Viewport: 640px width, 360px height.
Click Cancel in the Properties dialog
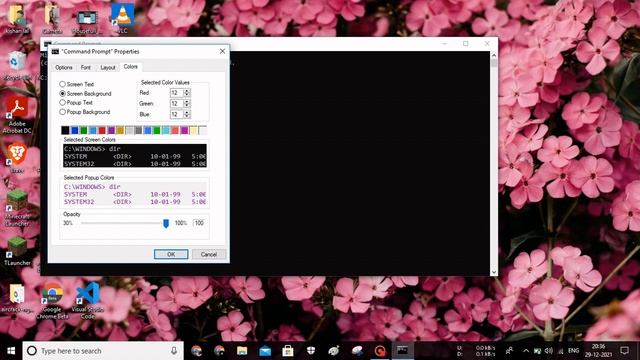point(209,254)
